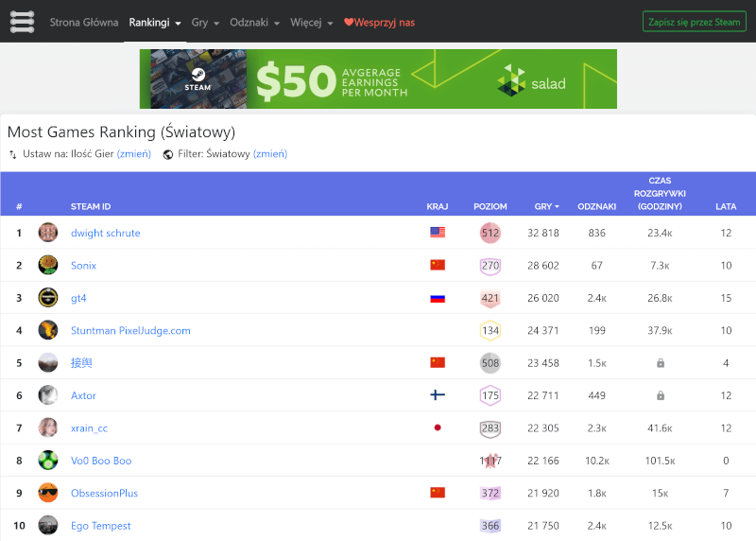Click dwight schrute's avatar image
This screenshot has height=541, width=756.
48,233
